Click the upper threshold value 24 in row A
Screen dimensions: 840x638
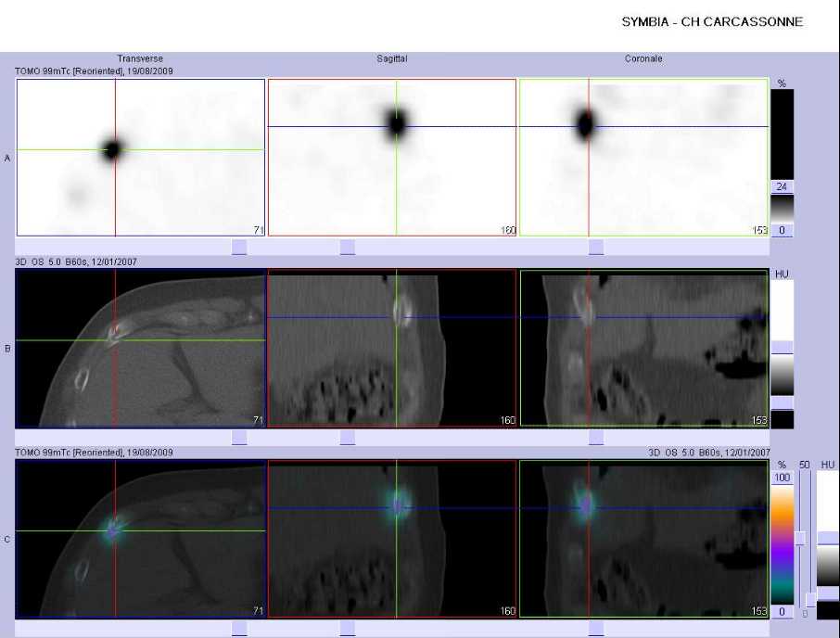coord(783,186)
